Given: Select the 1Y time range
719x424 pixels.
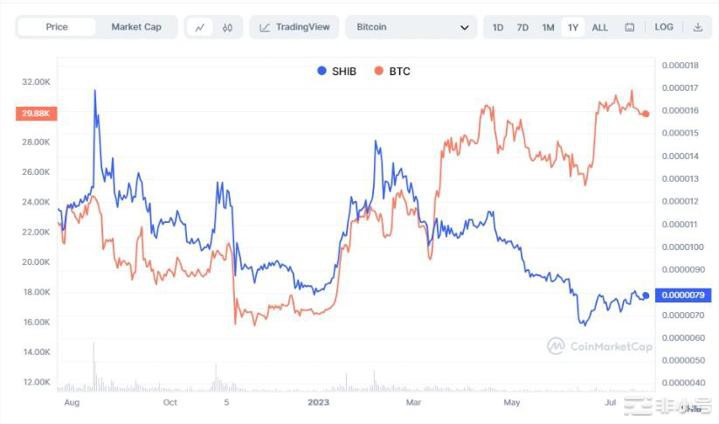Looking at the screenshot, I should coord(573,27).
